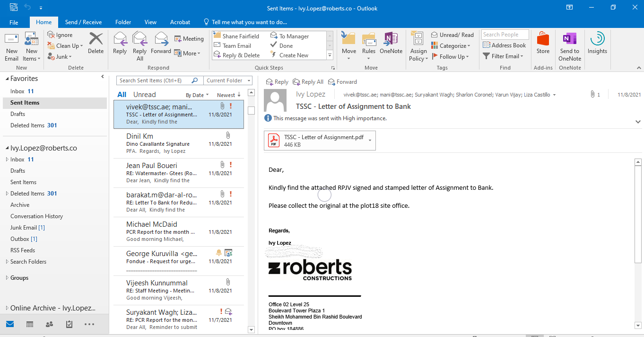Click the Send to OneNote icon
644x337 pixels.
pyautogui.click(x=569, y=39)
